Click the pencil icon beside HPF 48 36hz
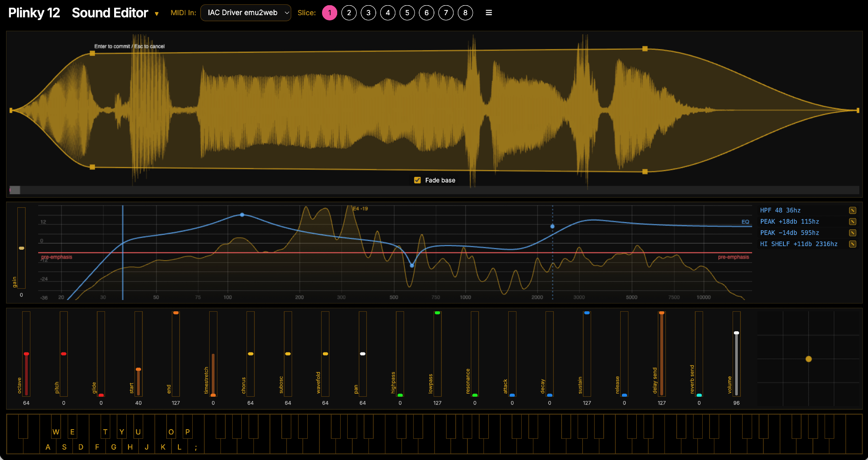Viewport: 868px width, 460px height. pos(852,210)
